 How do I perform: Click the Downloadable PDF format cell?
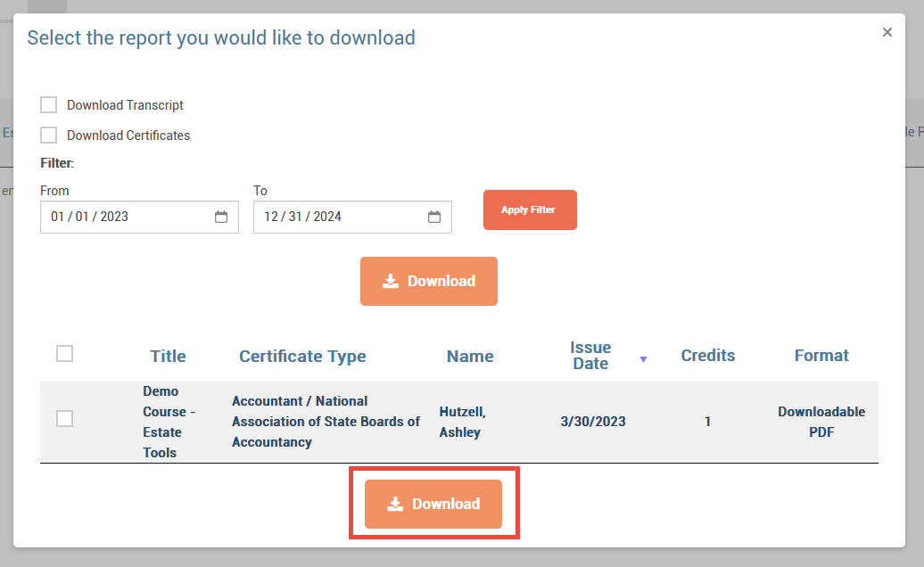[x=821, y=422]
